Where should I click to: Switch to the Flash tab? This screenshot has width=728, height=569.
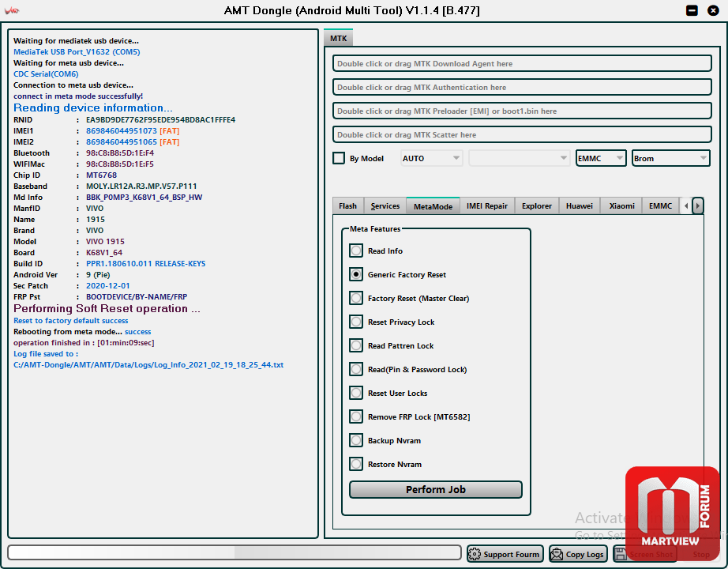coord(347,206)
